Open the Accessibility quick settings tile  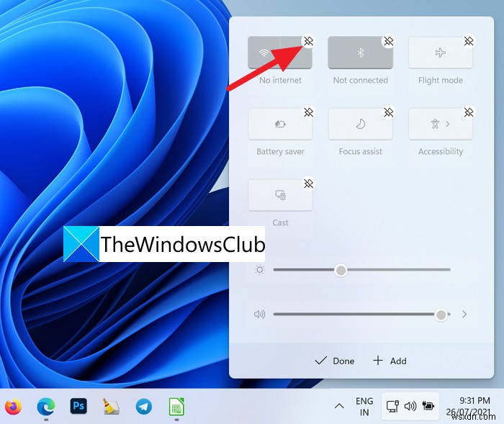(x=441, y=124)
